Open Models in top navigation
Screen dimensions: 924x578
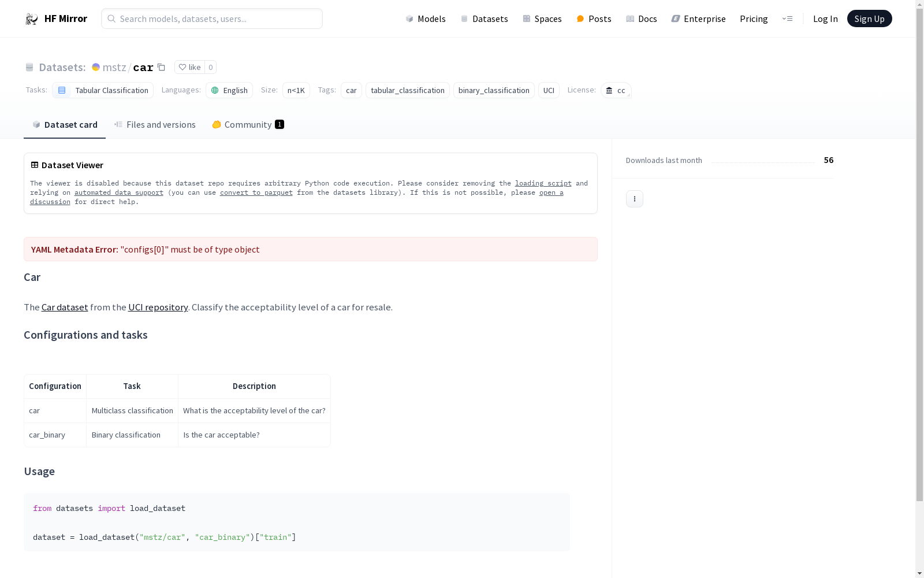(426, 18)
